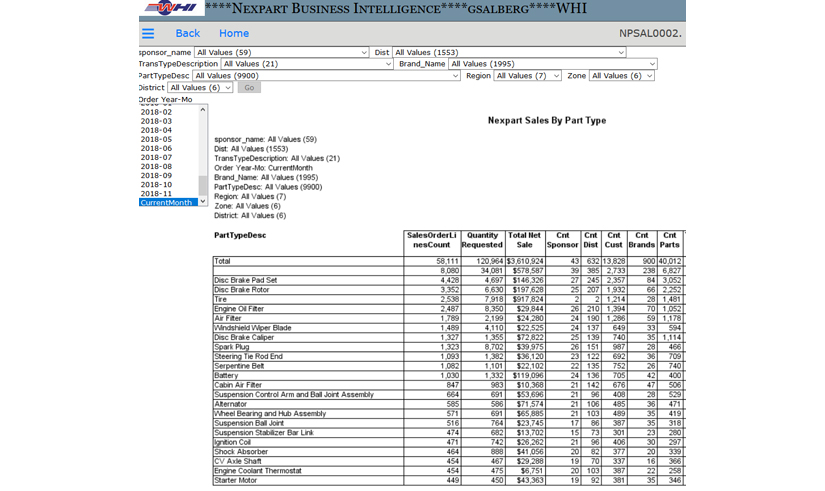
Task: Open the Brand_Name dropdown
Action: [x=552, y=64]
